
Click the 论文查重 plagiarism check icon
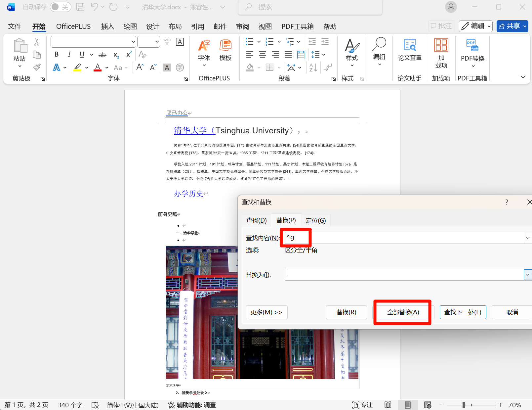(410, 50)
